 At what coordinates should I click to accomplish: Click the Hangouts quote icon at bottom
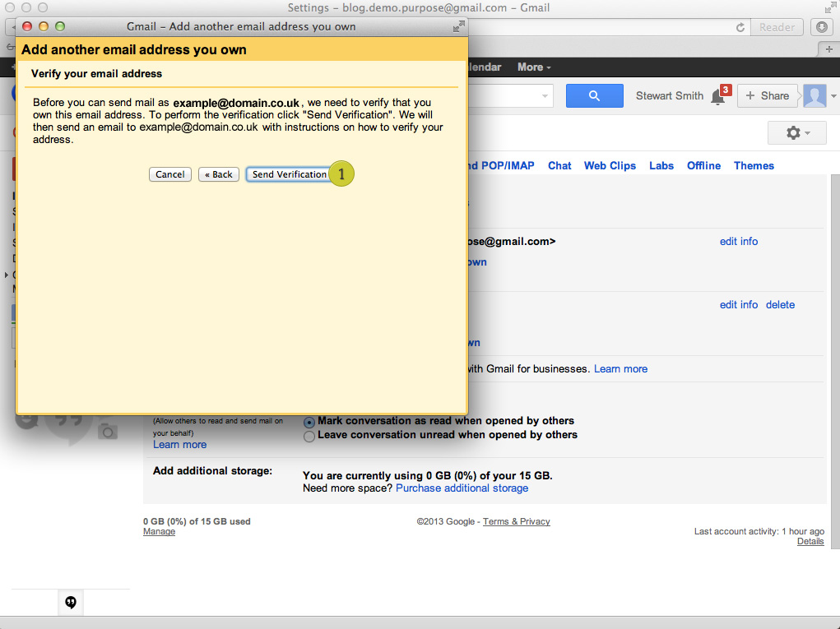click(71, 603)
